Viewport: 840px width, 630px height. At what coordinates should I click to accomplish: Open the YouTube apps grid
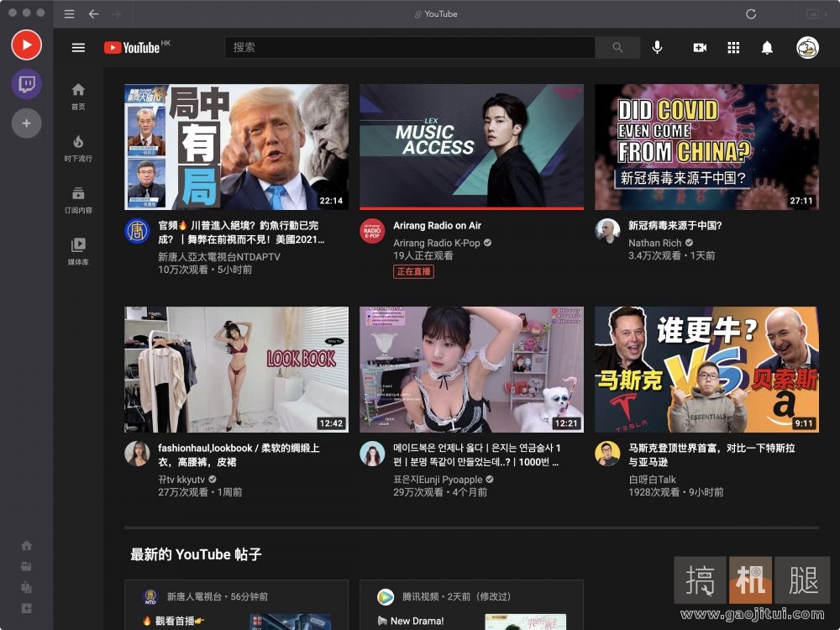tap(733, 48)
